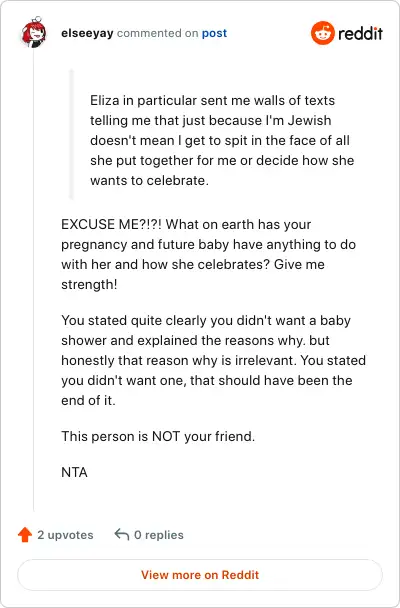The height and width of the screenshot is (608, 400).
Task: Open the elseeyay username profile link
Action: [x=87, y=33]
